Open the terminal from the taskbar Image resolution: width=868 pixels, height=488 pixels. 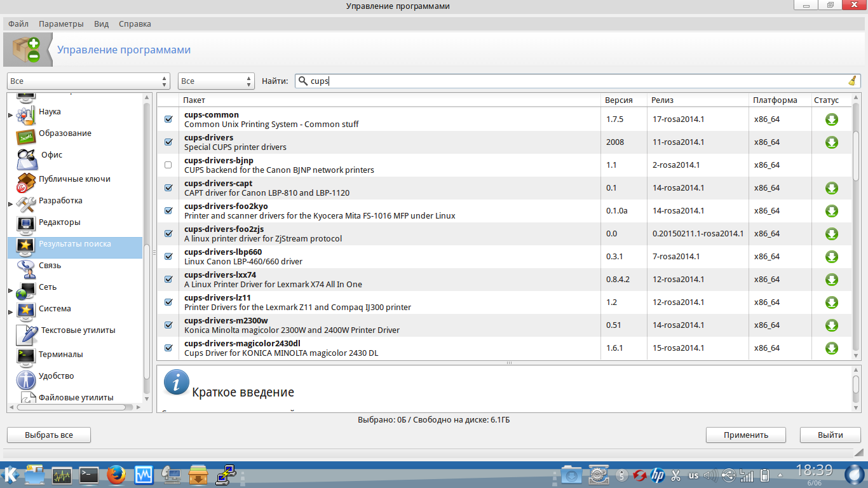coord(89,474)
